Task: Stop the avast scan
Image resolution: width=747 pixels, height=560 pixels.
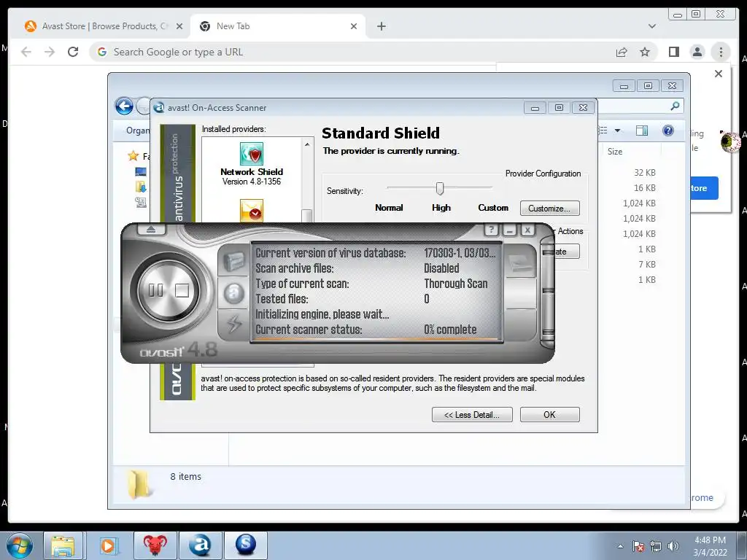Action: [182, 290]
